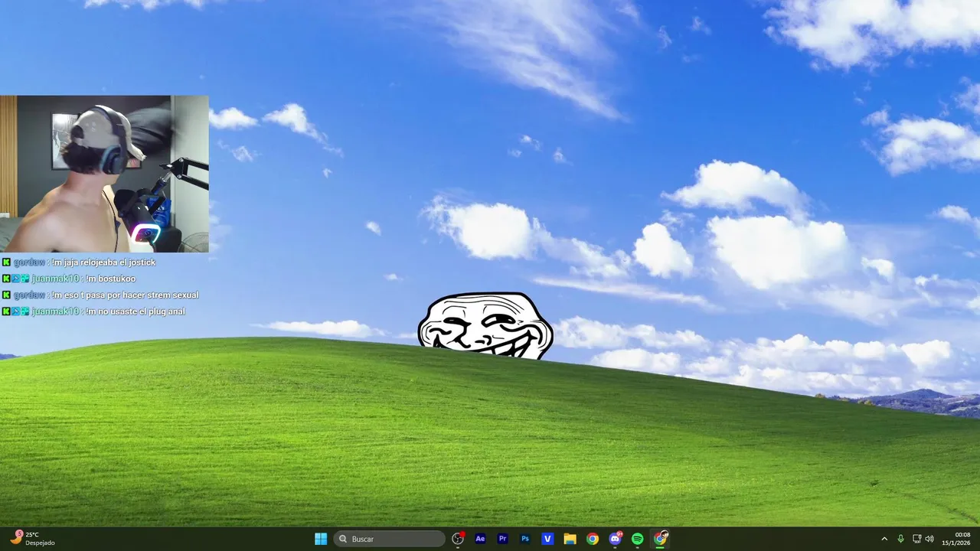Open the clock and date 15/1/2026

pyautogui.click(x=955, y=539)
